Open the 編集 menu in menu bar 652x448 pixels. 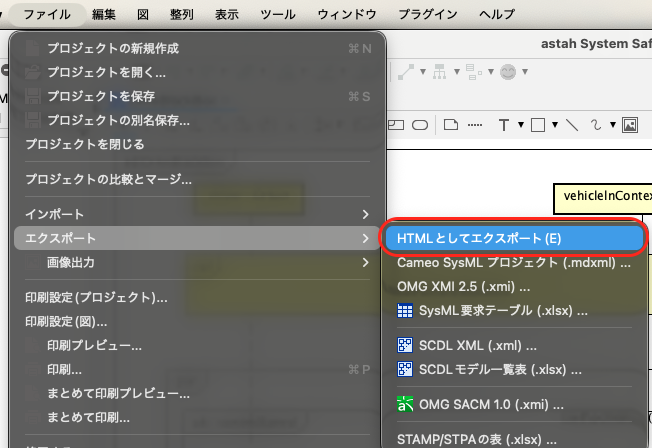coord(103,14)
